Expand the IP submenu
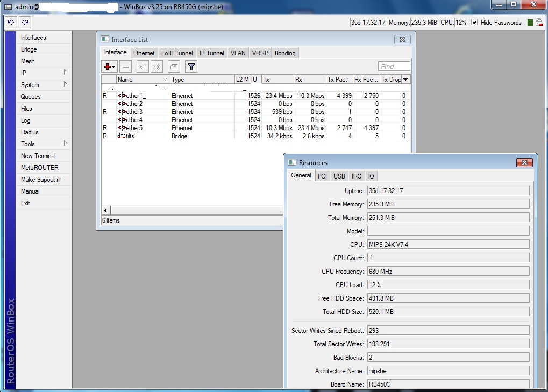This screenshot has height=392, width=548. pyautogui.click(x=65, y=72)
